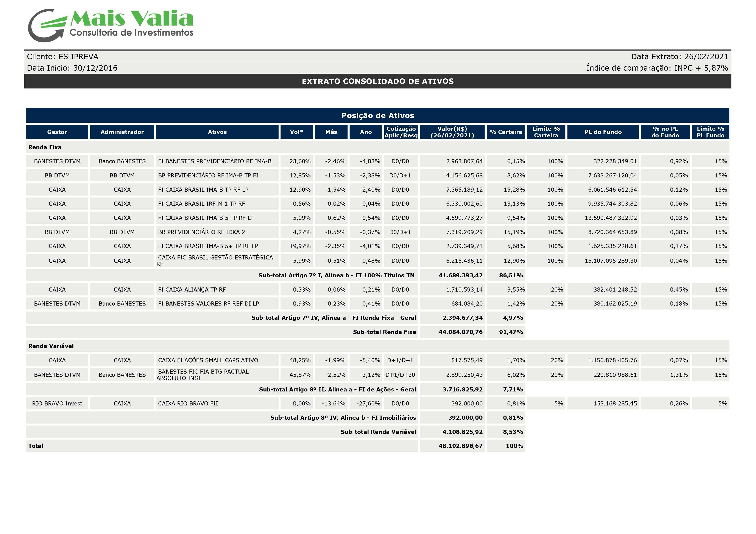Click the 'Vol*' column header
Viewport: 756px width, 534px height.
(x=297, y=132)
